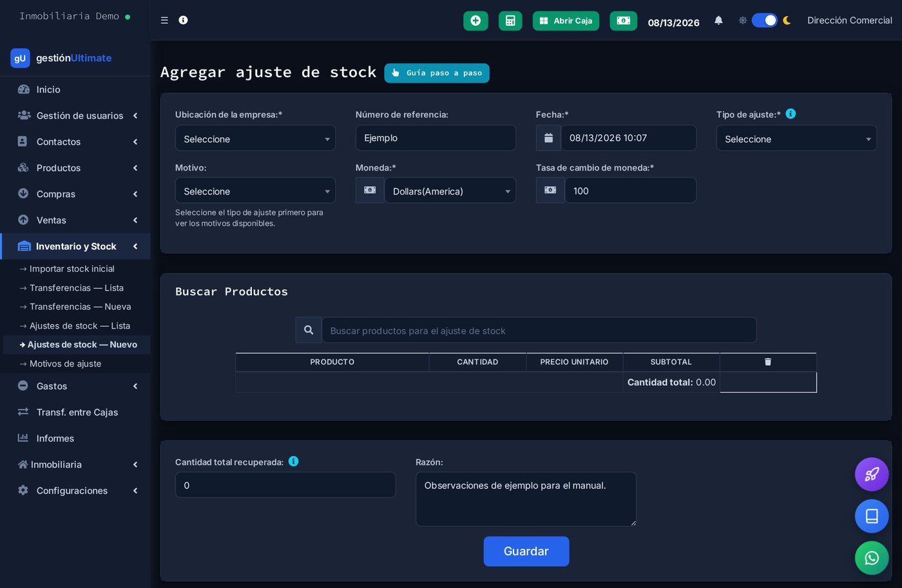Click the green plus circle button
Viewport: 902px width, 588px height.
[x=475, y=21]
